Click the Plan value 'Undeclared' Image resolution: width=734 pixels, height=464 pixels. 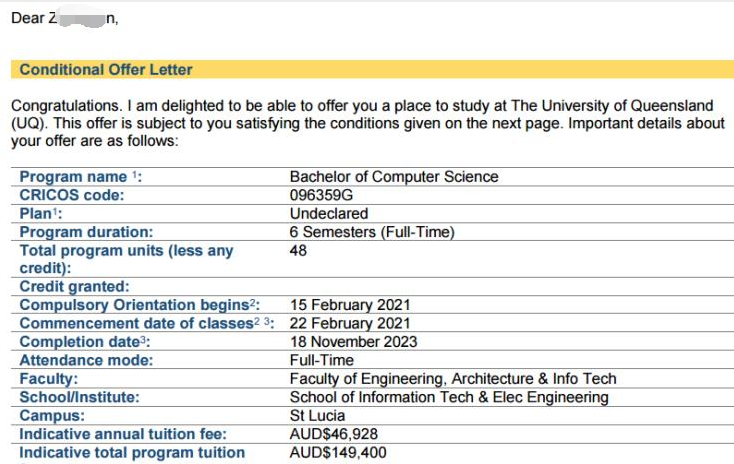[x=328, y=214]
